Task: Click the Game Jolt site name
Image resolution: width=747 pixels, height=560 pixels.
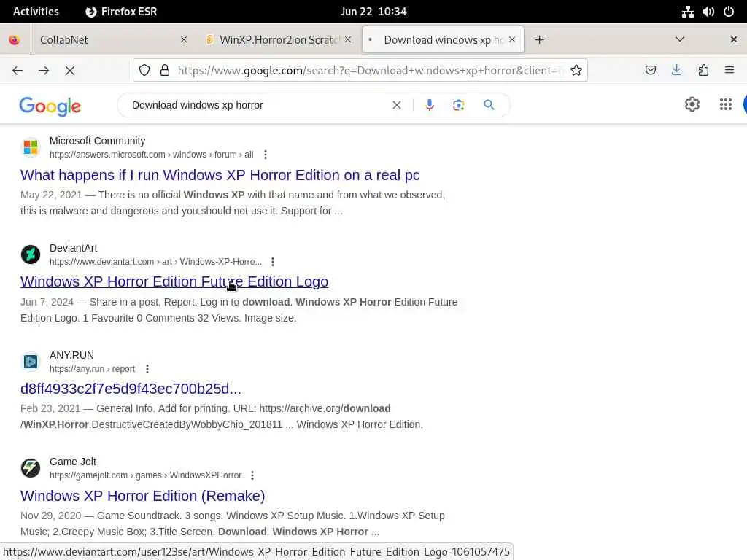Action: click(x=73, y=462)
